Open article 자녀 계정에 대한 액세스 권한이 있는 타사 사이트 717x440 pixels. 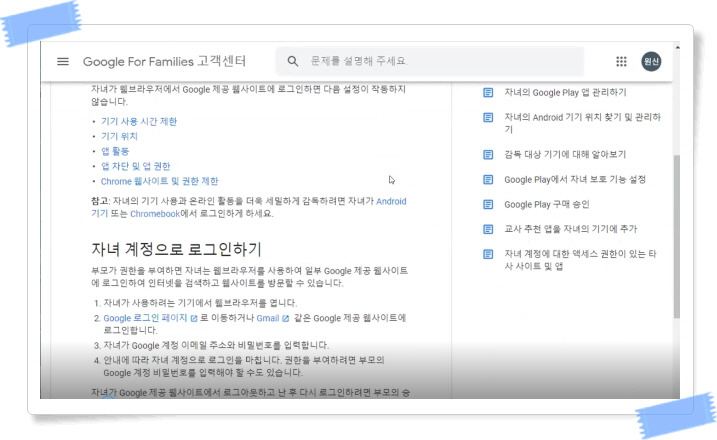coord(580,260)
